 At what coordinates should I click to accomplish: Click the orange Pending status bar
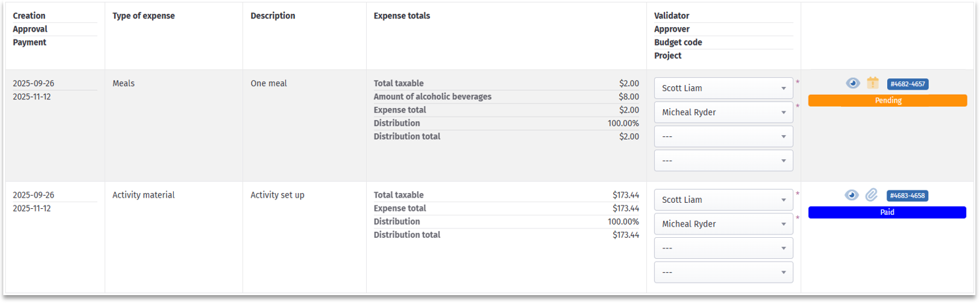tap(887, 101)
